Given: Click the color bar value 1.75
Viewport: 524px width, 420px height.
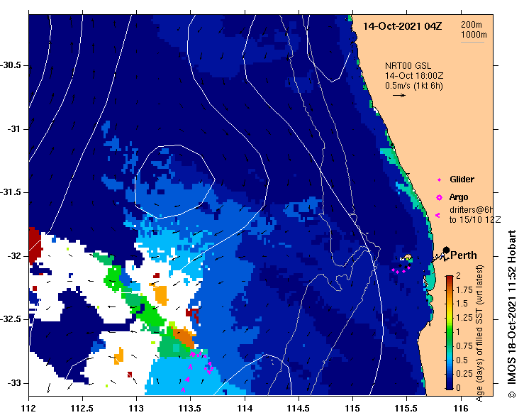Looking at the screenshot, I should click(x=464, y=290).
